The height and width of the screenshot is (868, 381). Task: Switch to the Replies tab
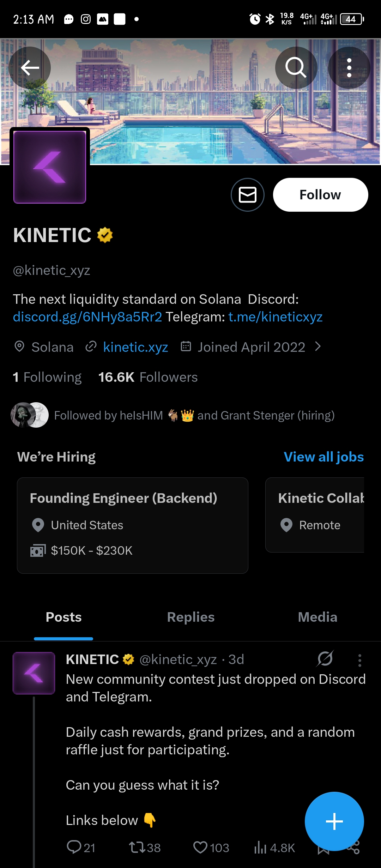(191, 617)
